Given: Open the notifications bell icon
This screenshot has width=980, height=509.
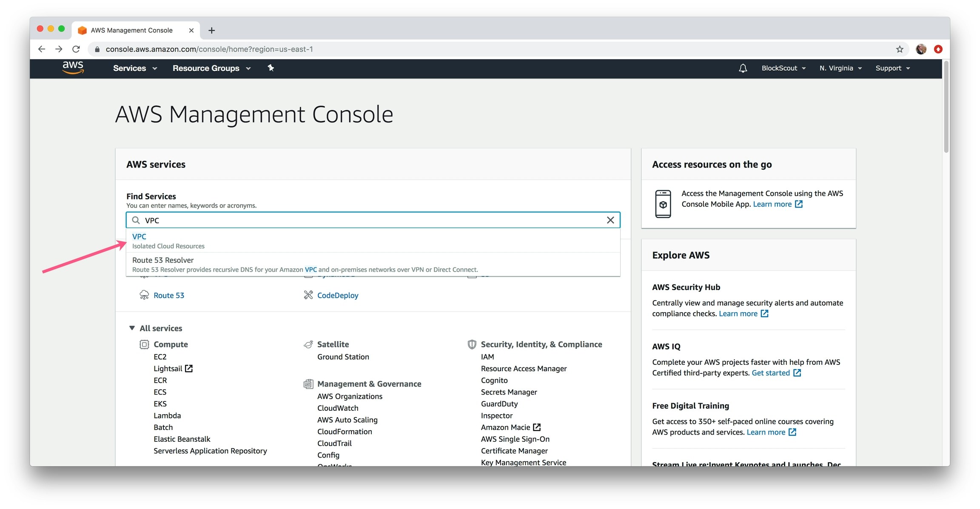Looking at the screenshot, I should point(743,68).
